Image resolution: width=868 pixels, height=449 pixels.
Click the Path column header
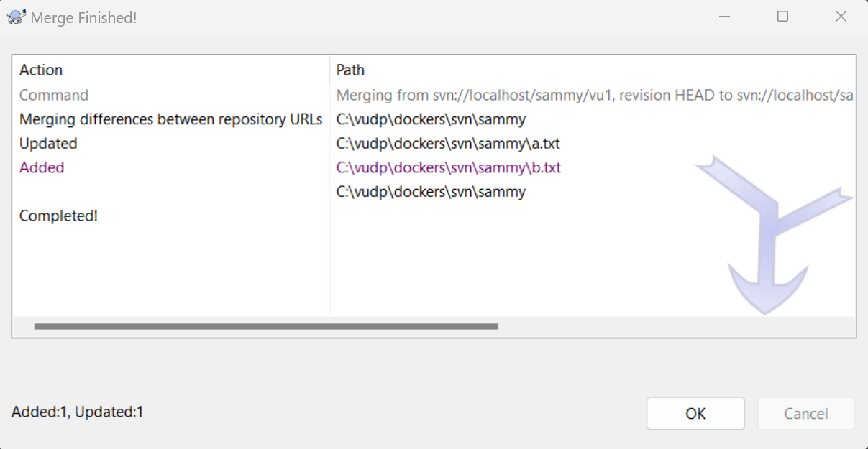pyautogui.click(x=350, y=70)
